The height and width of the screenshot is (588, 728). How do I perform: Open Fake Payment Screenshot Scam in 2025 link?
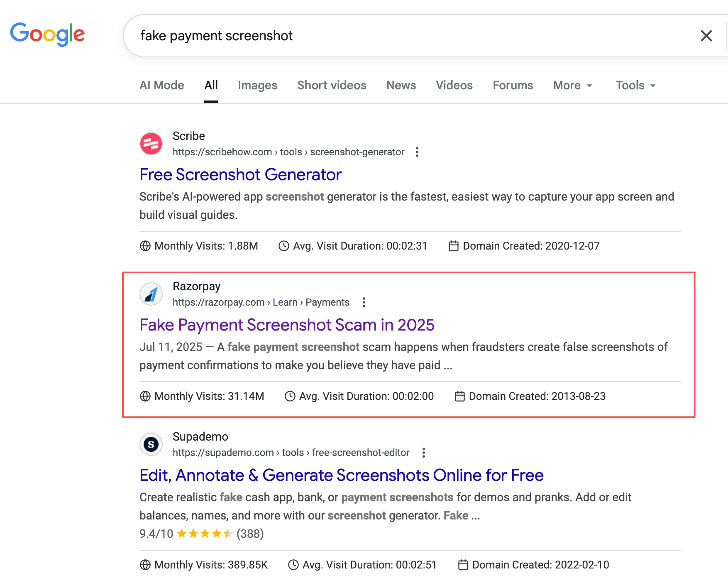(287, 325)
